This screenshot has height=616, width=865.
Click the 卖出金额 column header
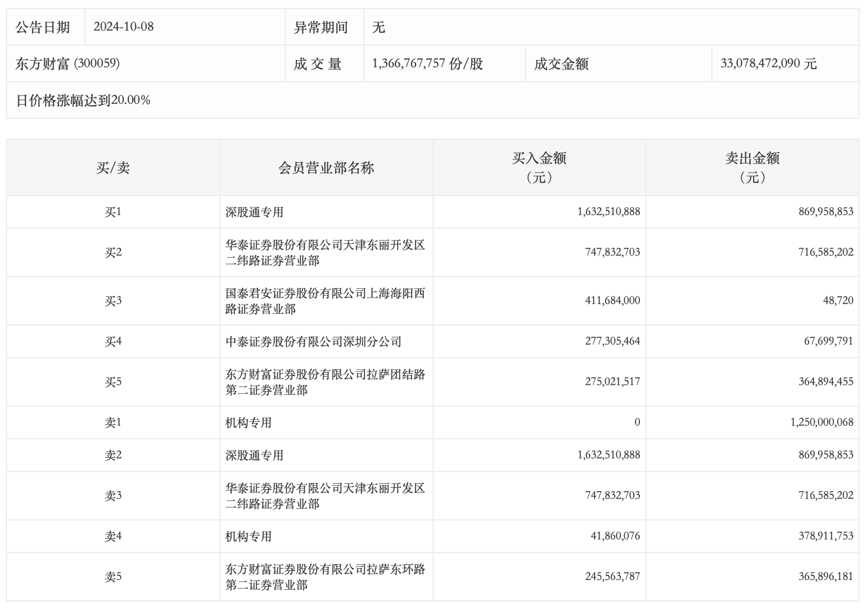[x=752, y=167]
